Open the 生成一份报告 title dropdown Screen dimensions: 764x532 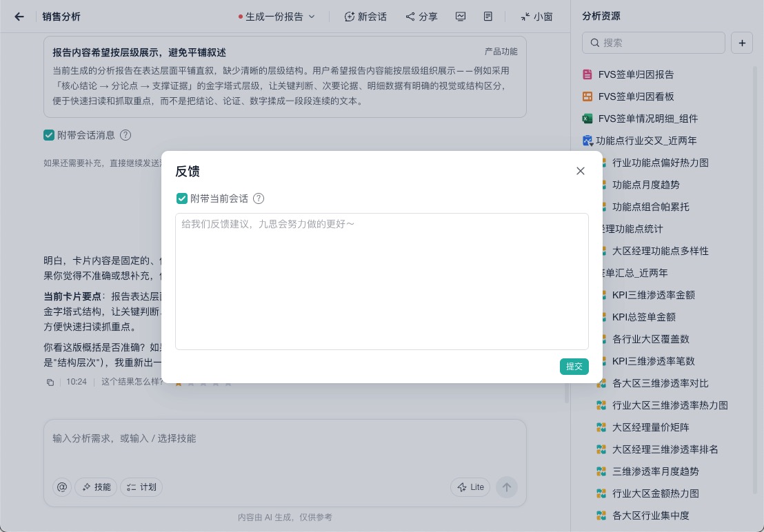(x=277, y=17)
